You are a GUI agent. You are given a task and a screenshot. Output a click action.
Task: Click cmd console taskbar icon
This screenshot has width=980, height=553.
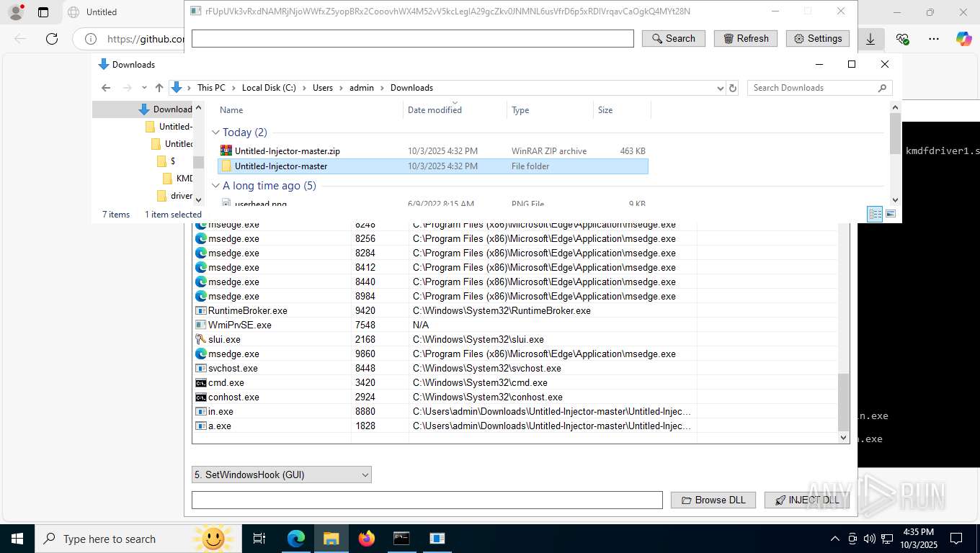(401, 539)
